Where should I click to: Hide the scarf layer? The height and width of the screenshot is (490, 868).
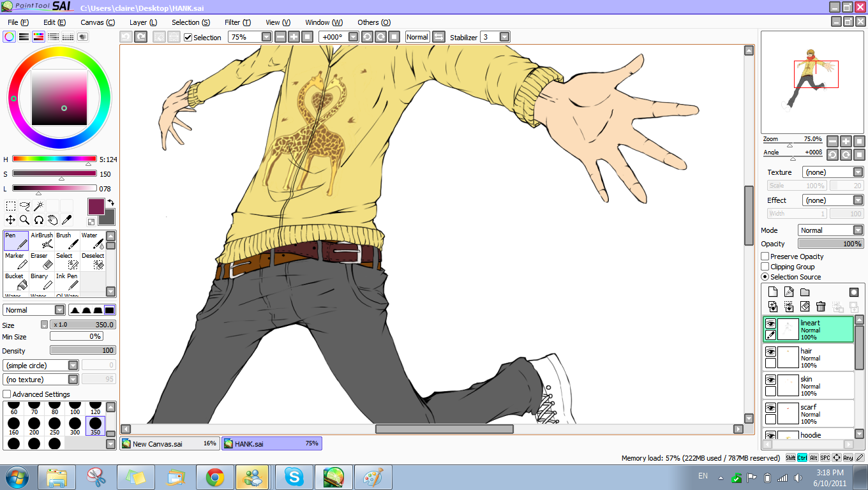click(x=771, y=408)
